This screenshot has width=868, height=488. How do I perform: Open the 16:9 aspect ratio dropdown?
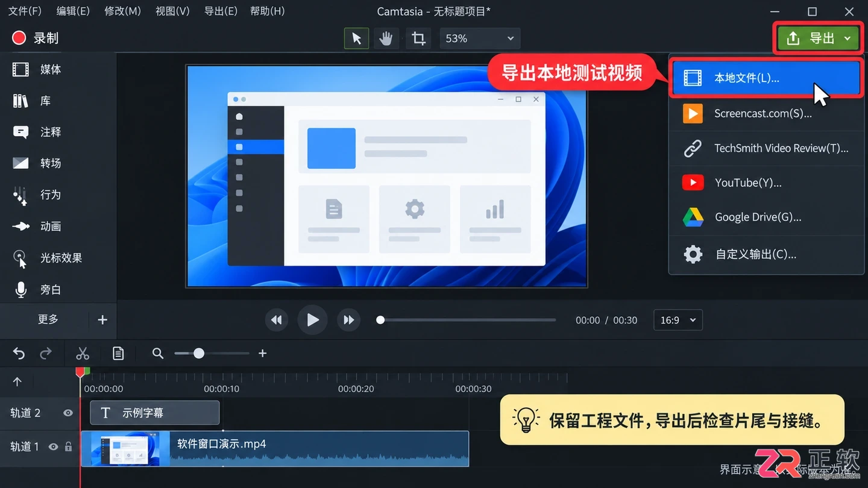[678, 321]
